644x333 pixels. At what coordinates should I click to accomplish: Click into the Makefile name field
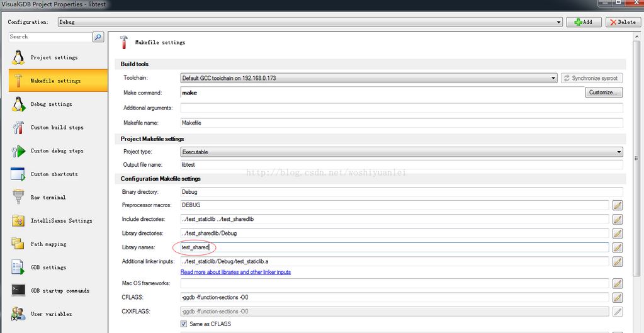click(401, 123)
